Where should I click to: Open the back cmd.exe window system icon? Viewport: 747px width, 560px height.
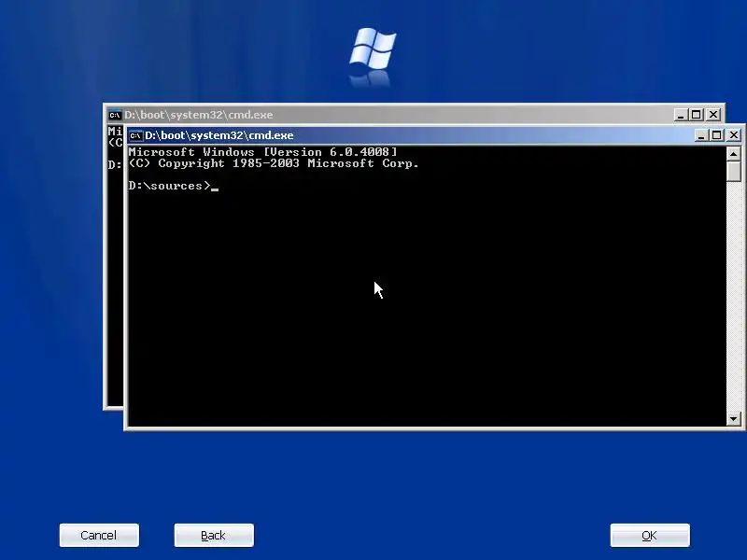click(115, 115)
